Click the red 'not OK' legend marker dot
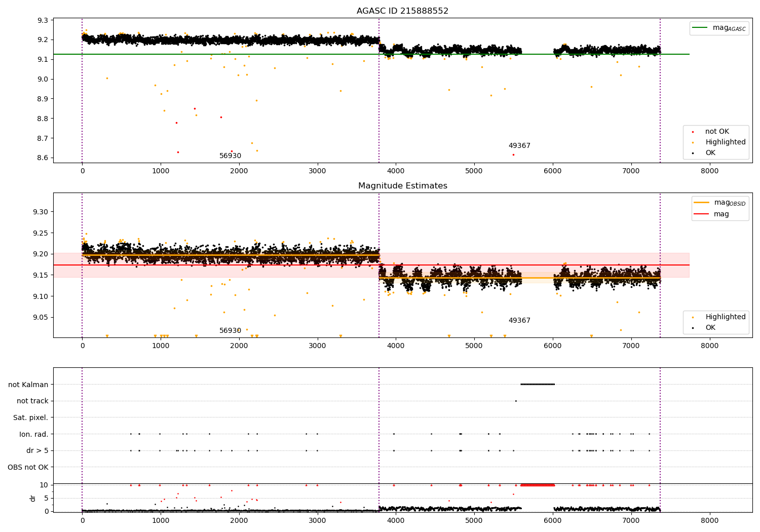760x532 pixels. [x=693, y=132]
